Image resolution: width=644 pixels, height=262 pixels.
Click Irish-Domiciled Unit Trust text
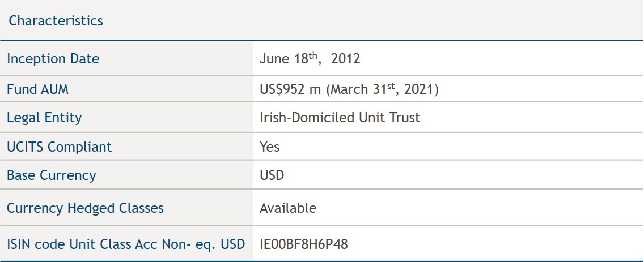click(x=340, y=118)
